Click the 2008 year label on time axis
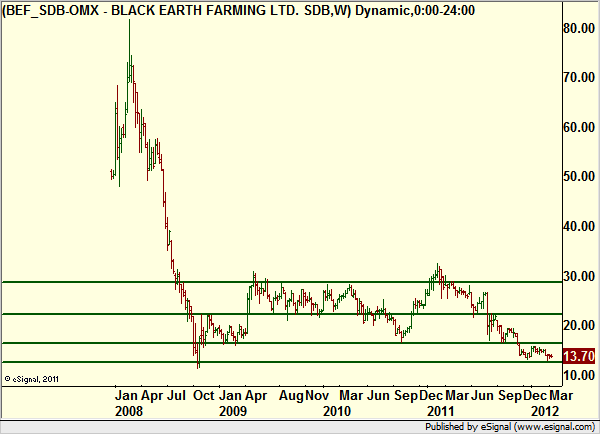This screenshot has height=434, width=600. (x=129, y=411)
